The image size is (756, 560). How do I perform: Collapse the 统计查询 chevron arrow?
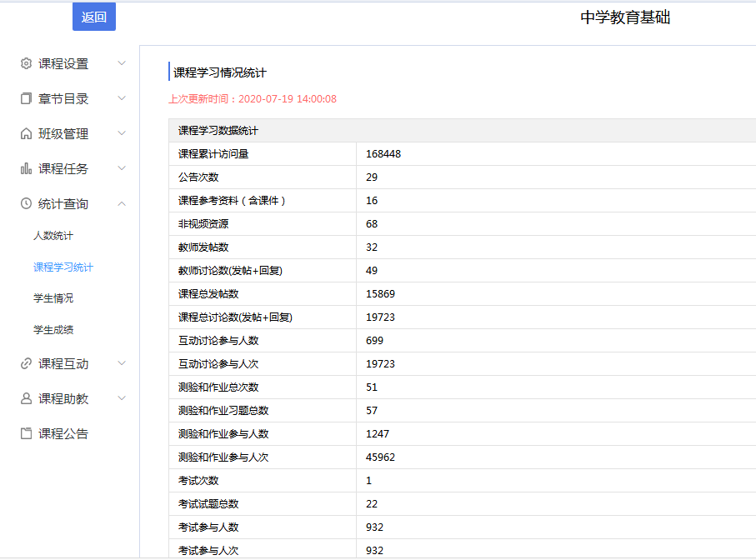click(x=122, y=204)
